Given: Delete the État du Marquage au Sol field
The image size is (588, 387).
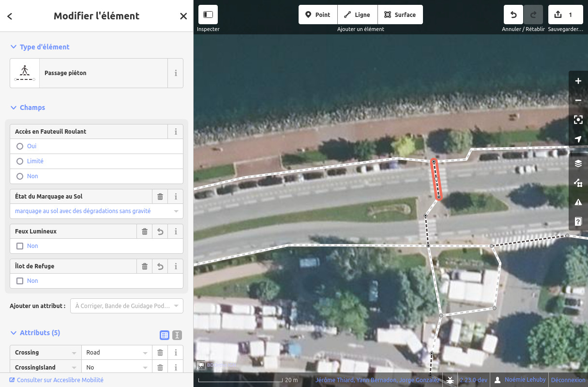Looking at the screenshot, I should click(x=160, y=197).
